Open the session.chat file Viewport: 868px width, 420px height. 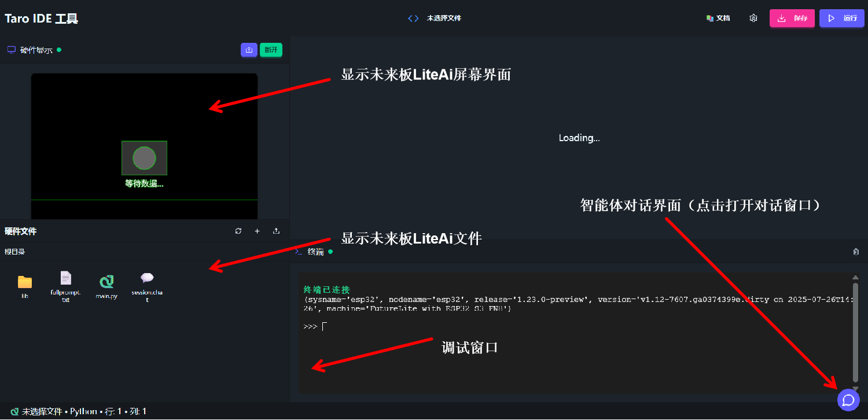pyautogui.click(x=147, y=287)
